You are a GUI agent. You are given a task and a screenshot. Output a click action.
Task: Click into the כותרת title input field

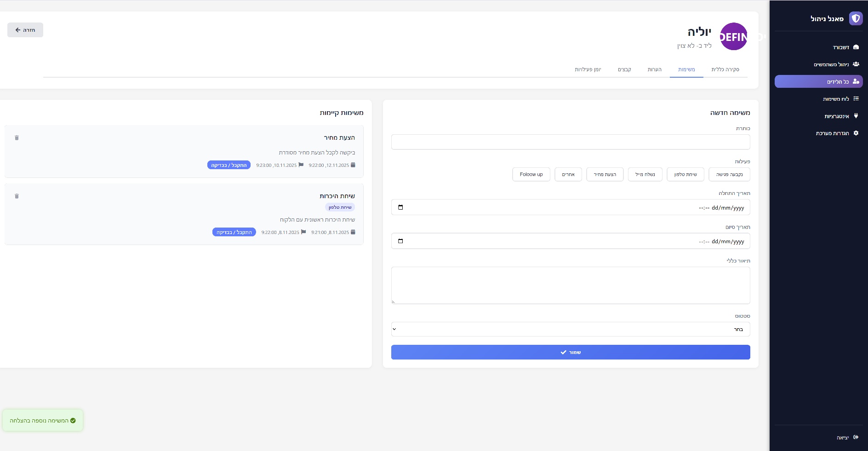570,142
